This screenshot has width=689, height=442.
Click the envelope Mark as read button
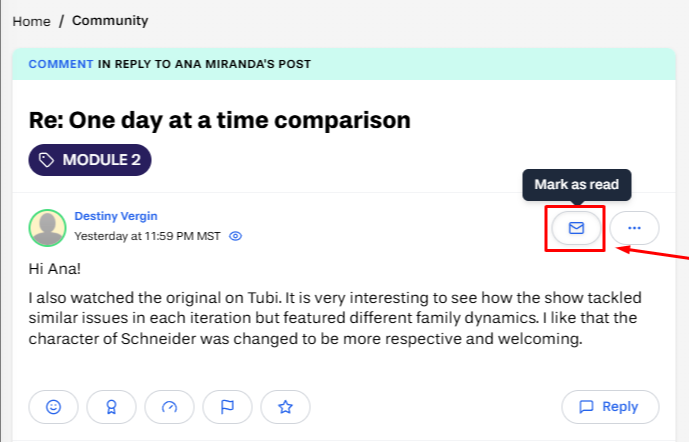click(576, 228)
